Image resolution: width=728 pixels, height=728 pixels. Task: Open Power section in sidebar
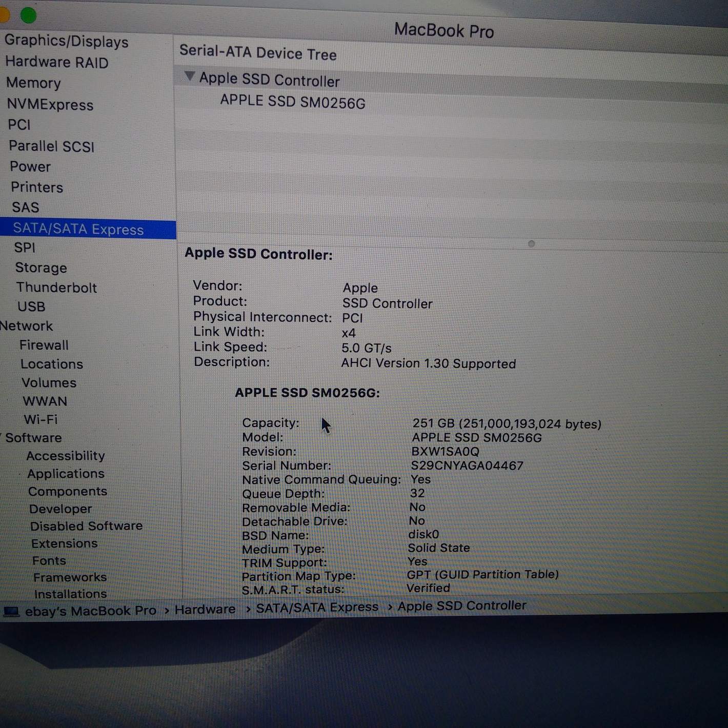click(30, 167)
